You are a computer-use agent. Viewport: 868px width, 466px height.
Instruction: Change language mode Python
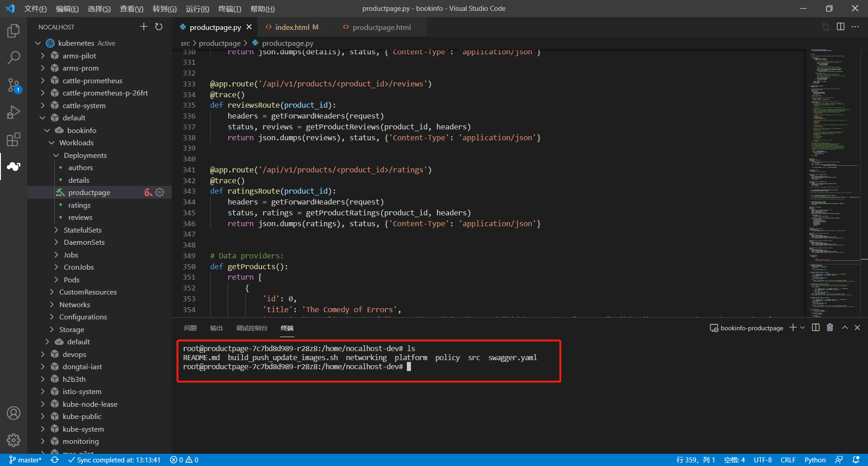pyautogui.click(x=815, y=460)
